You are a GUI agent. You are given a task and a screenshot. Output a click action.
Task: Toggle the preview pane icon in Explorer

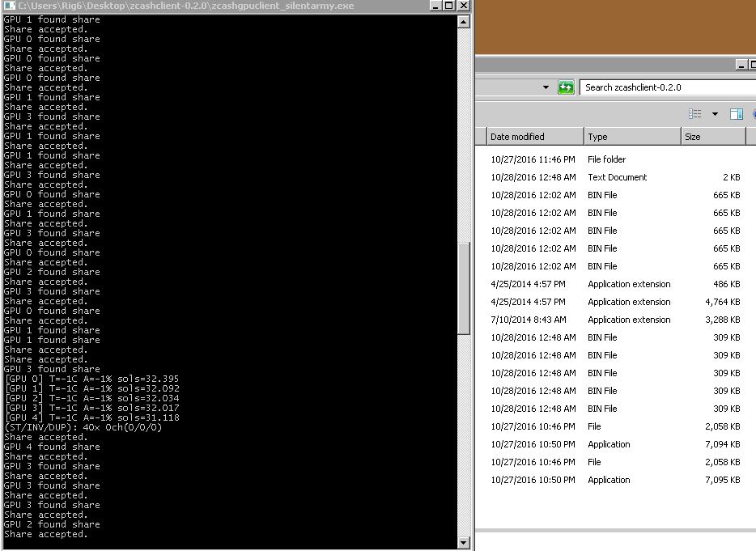tap(737, 114)
